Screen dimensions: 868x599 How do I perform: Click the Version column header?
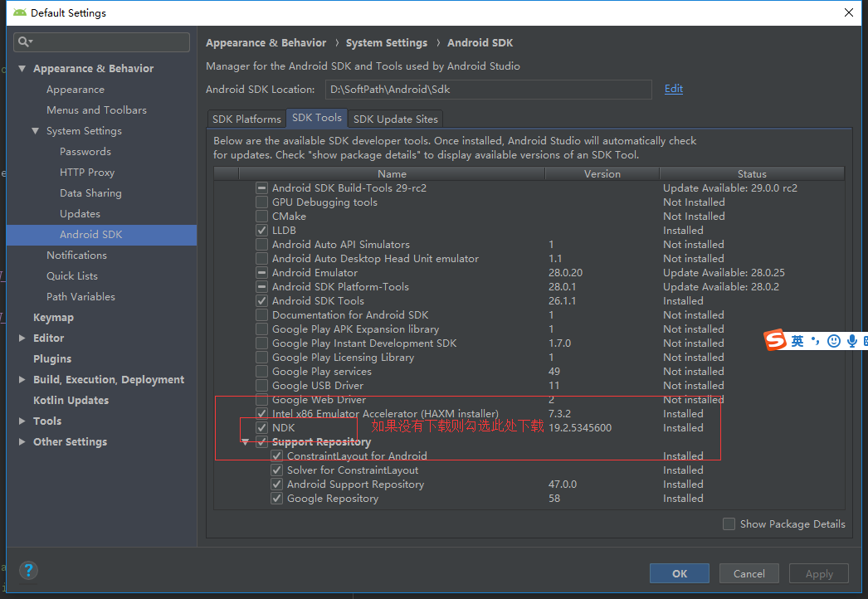(602, 174)
